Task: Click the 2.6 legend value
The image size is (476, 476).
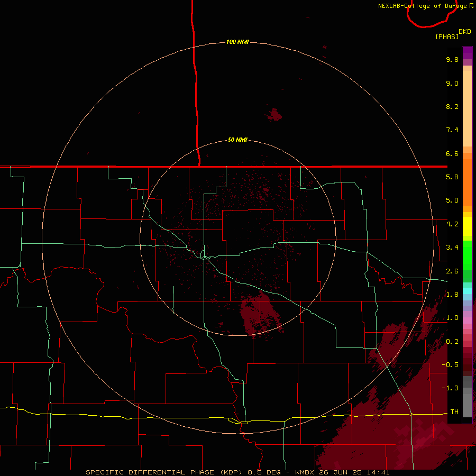Action: pos(452,271)
